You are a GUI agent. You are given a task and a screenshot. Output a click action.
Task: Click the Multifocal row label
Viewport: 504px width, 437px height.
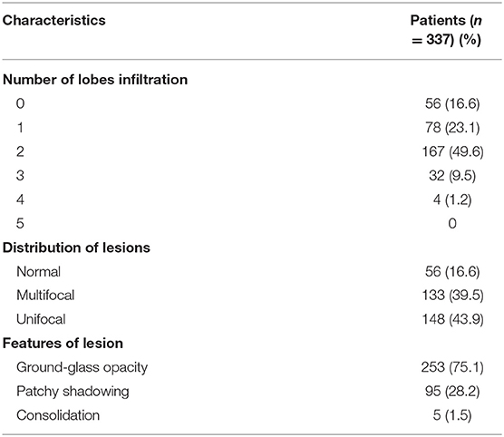[45, 296]
